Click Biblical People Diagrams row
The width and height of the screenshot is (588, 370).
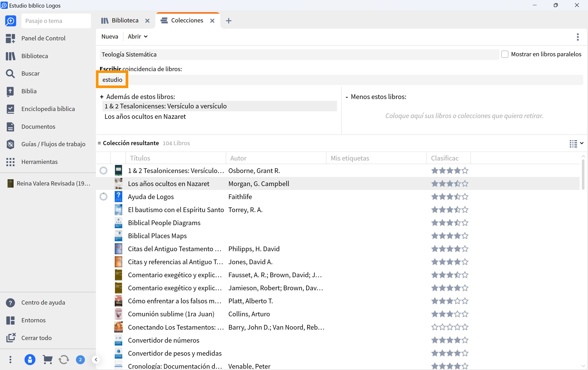(x=338, y=223)
